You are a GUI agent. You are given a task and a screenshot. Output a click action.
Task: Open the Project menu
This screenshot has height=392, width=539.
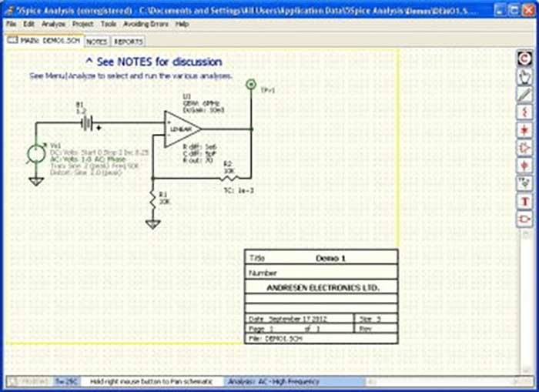pos(82,25)
